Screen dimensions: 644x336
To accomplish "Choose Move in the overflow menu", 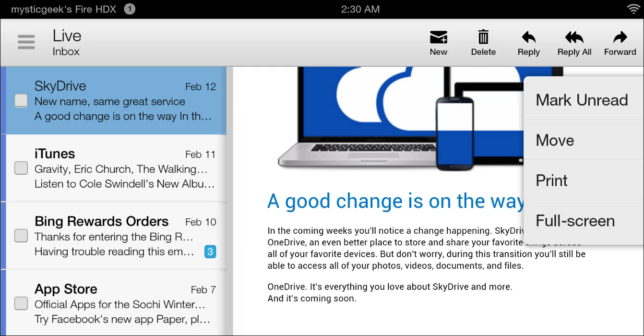I will pyautogui.click(x=584, y=140).
